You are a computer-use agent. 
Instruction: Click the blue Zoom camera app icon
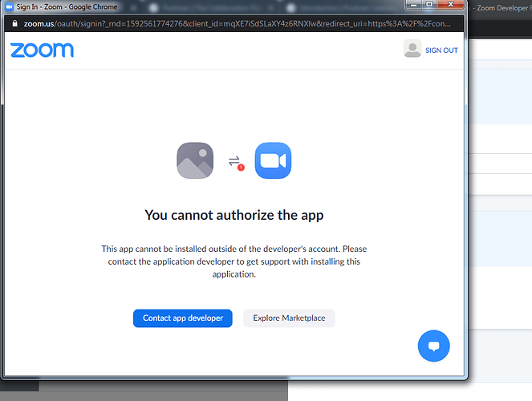pyautogui.click(x=273, y=160)
